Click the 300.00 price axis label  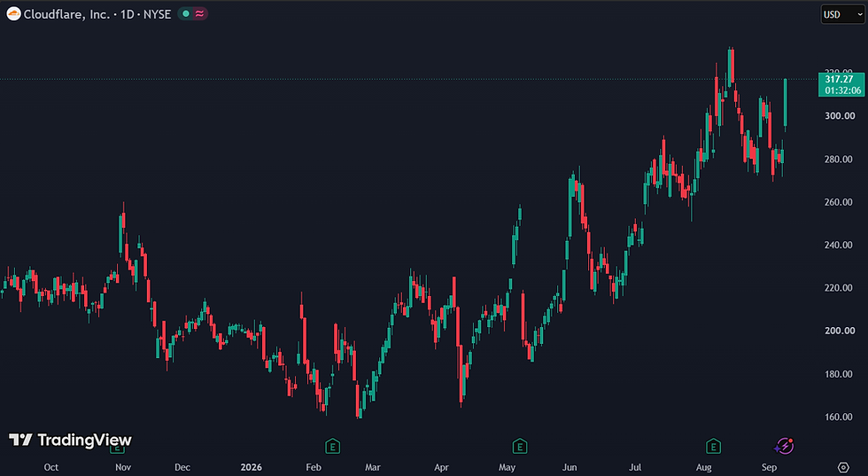[x=839, y=116]
